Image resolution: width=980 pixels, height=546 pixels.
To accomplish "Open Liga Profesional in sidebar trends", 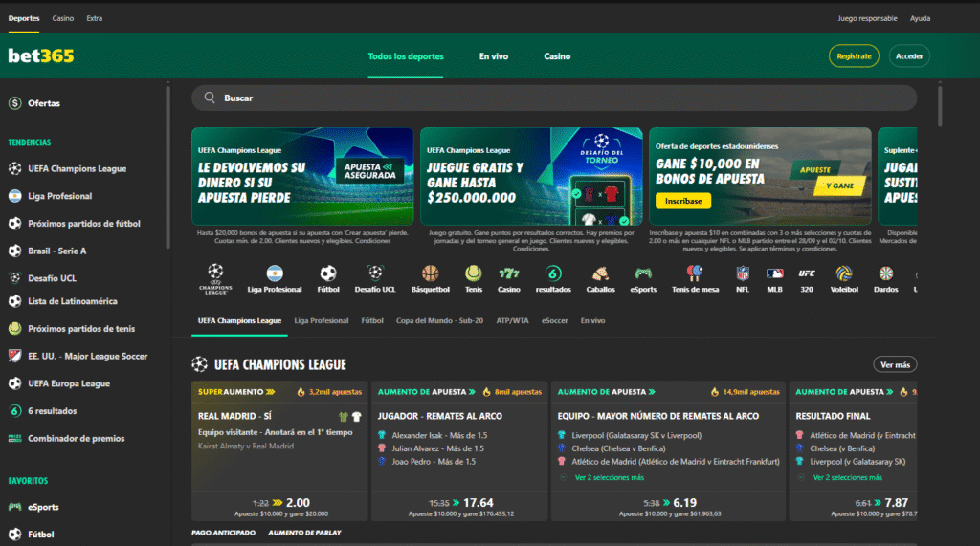I will pos(59,196).
